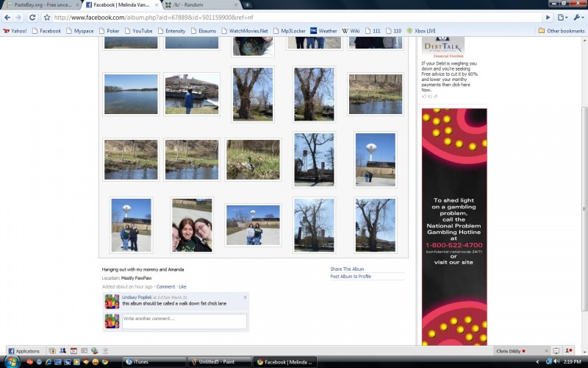Open Lindsay Popliek's profile name link

(x=137, y=297)
